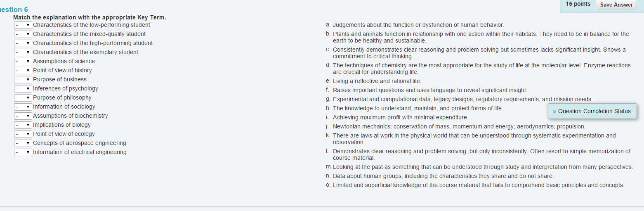Choose a letter for Point of view of history
Viewport: 644px width, 211px height.
point(23,71)
